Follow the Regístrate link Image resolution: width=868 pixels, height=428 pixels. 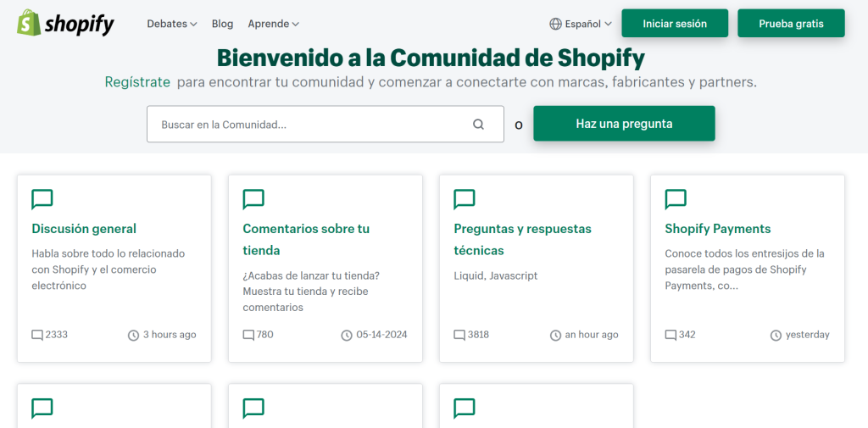[137, 82]
